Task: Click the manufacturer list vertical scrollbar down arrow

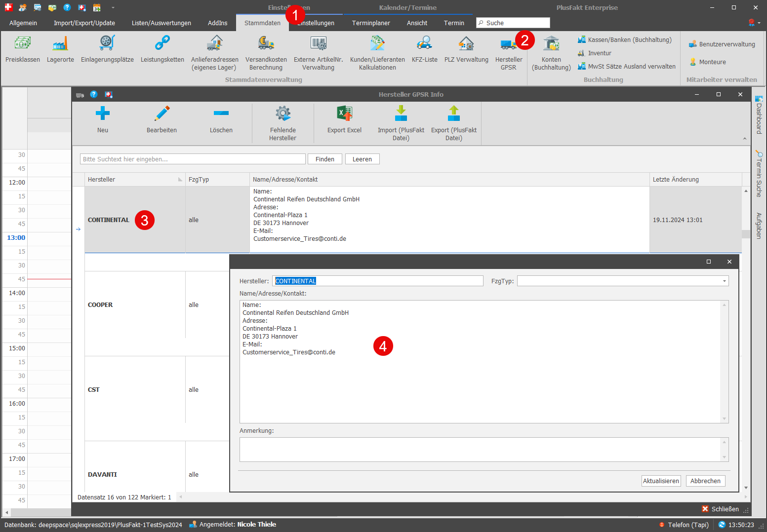Action: pos(746,488)
